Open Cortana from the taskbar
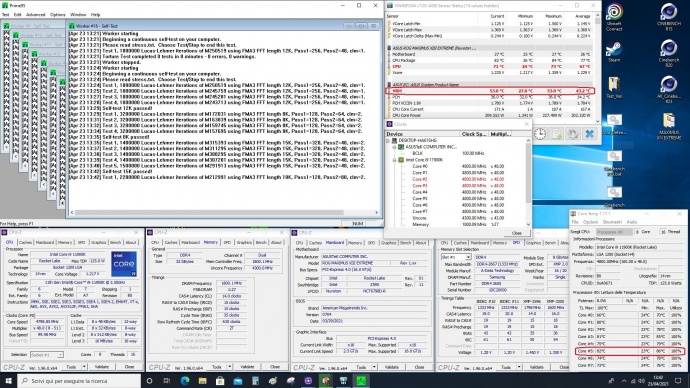690x388 pixels. [149, 381]
